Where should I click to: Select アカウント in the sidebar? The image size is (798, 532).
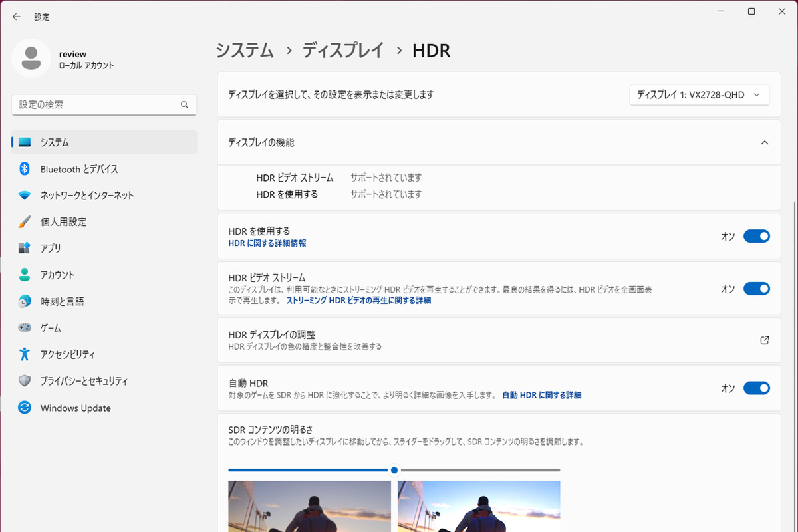tap(104, 275)
